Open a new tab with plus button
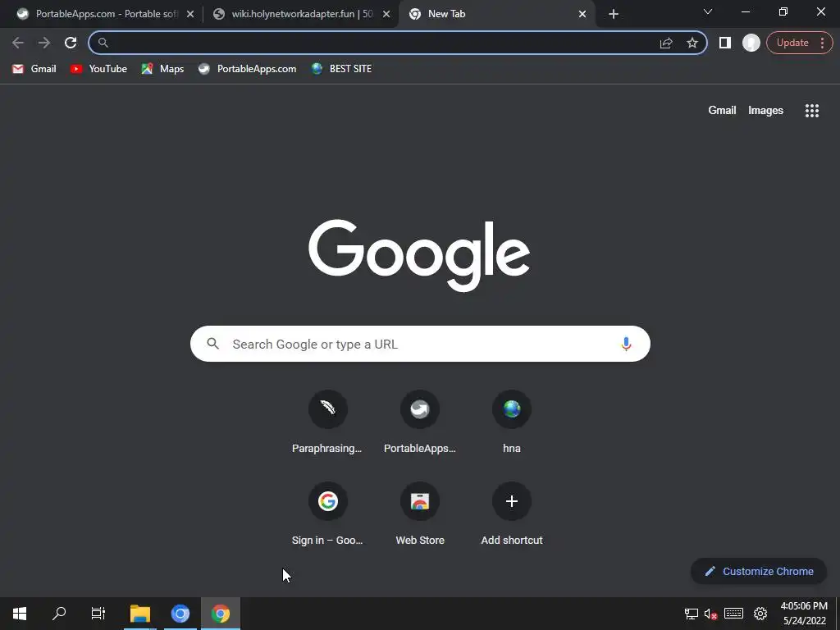This screenshot has height=630, width=840. [x=614, y=14]
